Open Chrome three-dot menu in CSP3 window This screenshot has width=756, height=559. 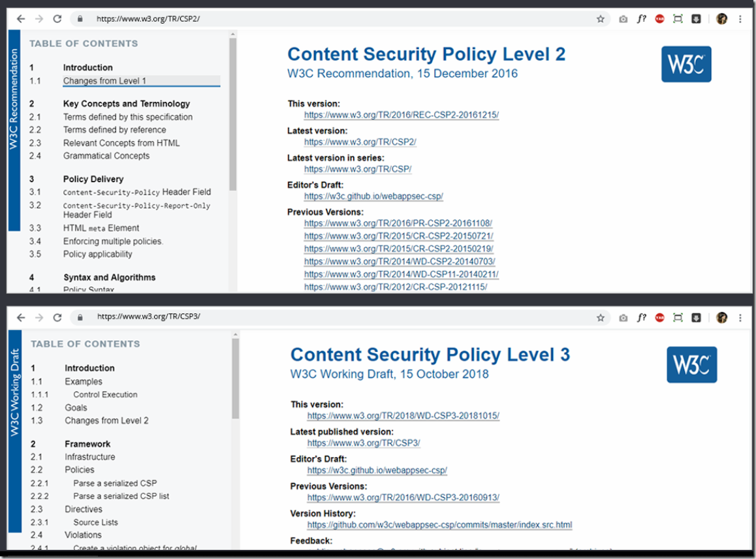point(740,317)
